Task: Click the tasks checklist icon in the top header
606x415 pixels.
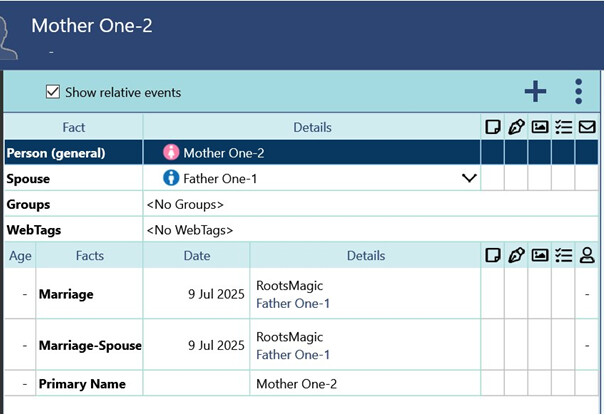Action: 563,127
